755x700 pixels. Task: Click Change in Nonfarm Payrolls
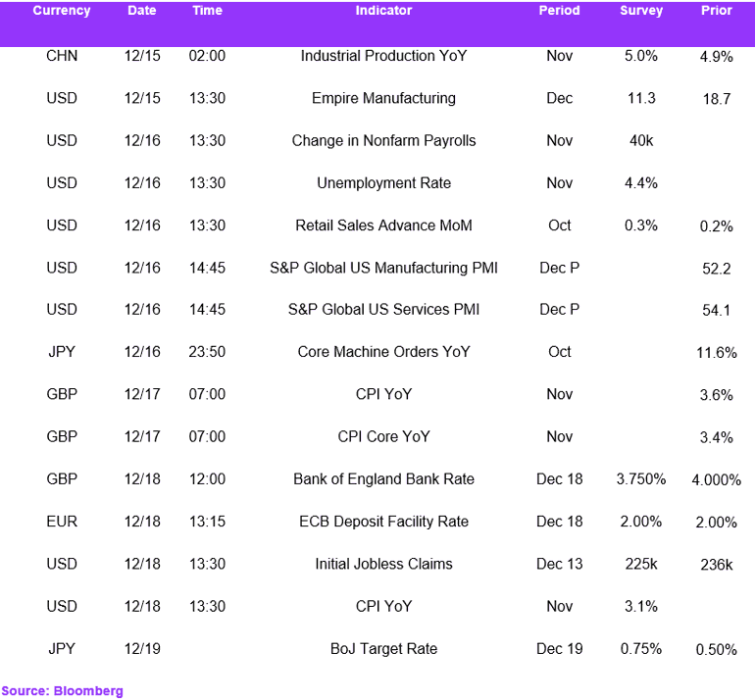click(383, 140)
